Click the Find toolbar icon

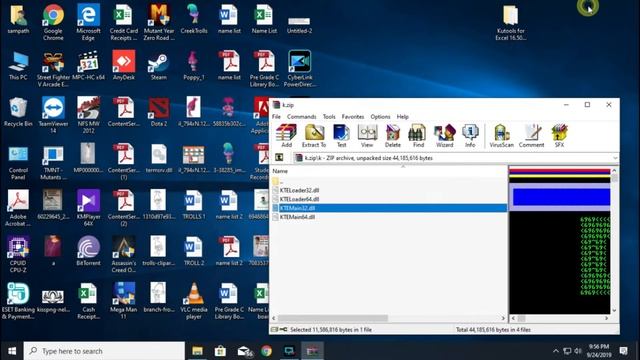tap(418, 136)
